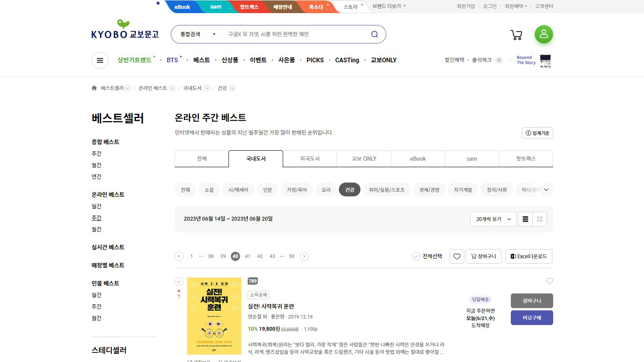Expand more genre categories chevron
This screenshot has width=644, height=362.
(x=546, y=190)
